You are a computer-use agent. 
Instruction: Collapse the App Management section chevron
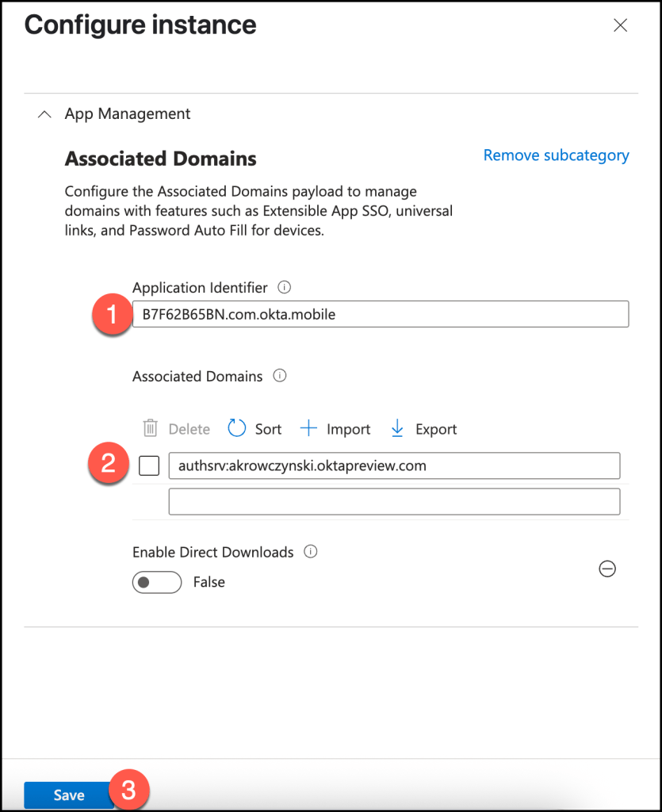(44, 114)
